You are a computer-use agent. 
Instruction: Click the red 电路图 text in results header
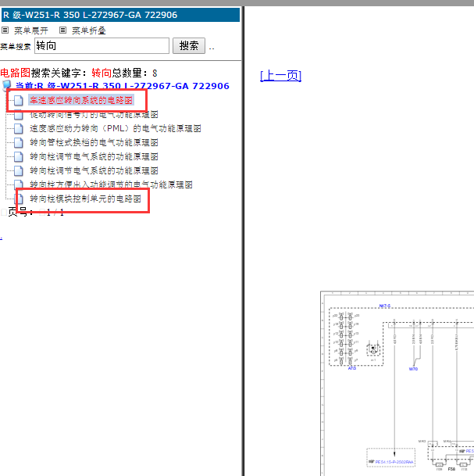pos(15,73)
